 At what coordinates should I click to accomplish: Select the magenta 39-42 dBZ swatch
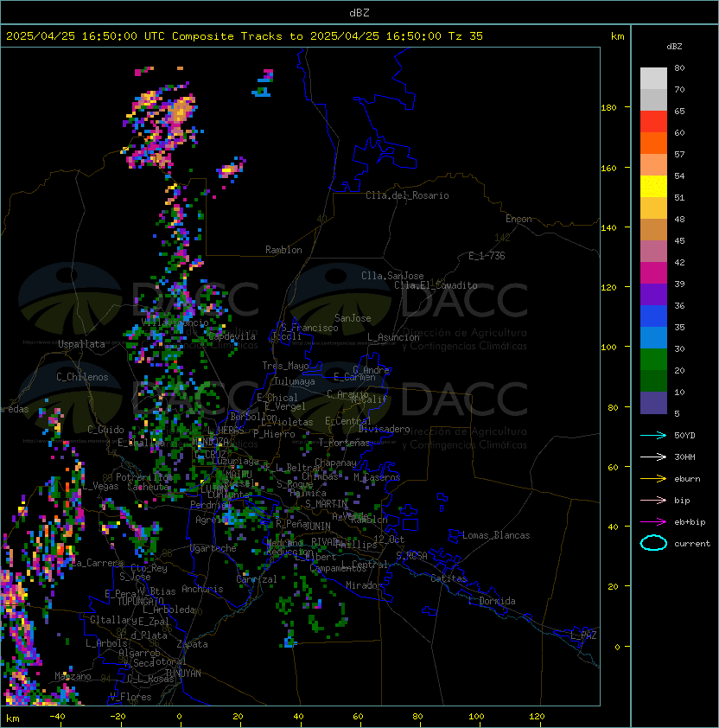pyautogui.click(x=653, y=273)
